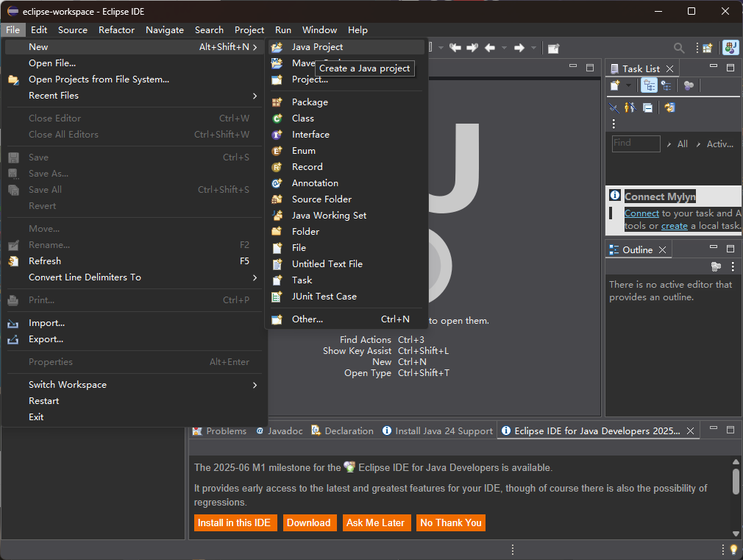Click the purple Interface icon

point(277,134)
